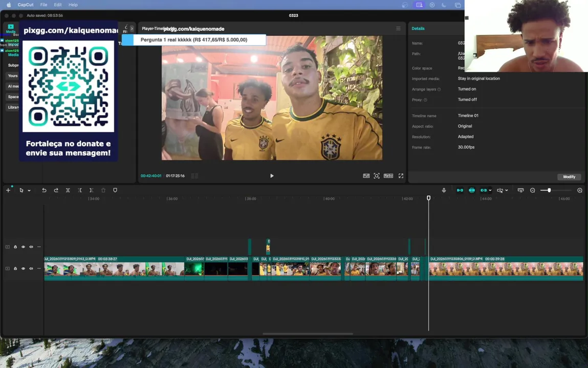
Task: Start voiceover recording with the microphone icon
Action: pos(444,190)
